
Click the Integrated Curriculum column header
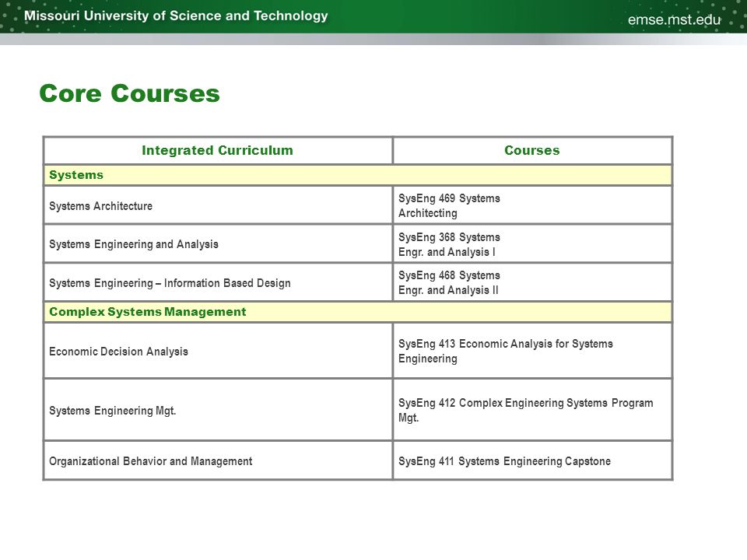(218, 150)
